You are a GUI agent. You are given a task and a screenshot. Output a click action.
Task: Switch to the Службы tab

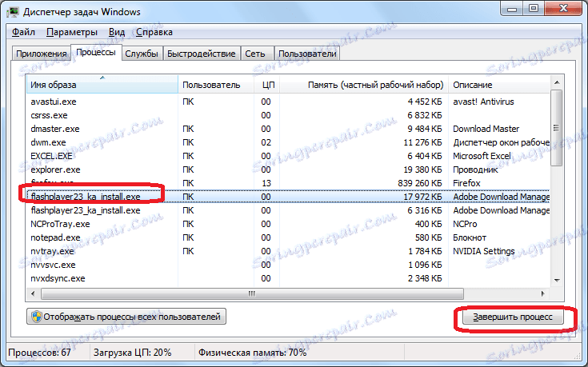pos(142,54)
